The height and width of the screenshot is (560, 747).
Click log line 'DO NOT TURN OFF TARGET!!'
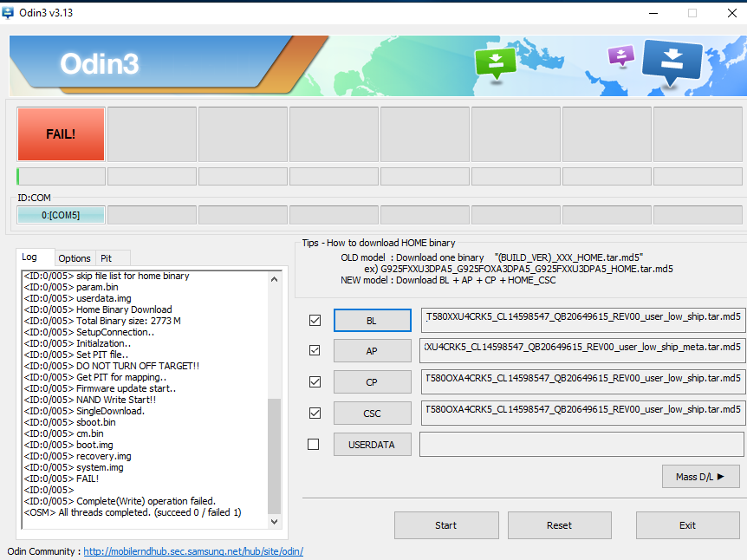pos(112,366)
